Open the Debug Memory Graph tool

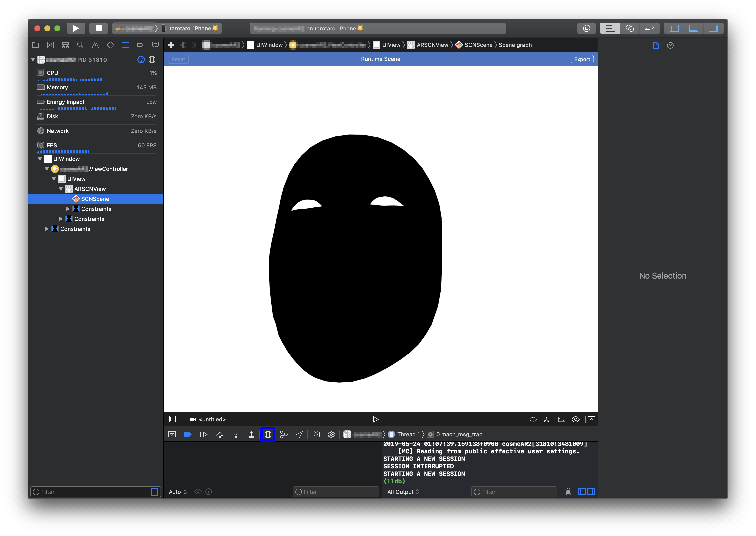(x=284, y=434)
